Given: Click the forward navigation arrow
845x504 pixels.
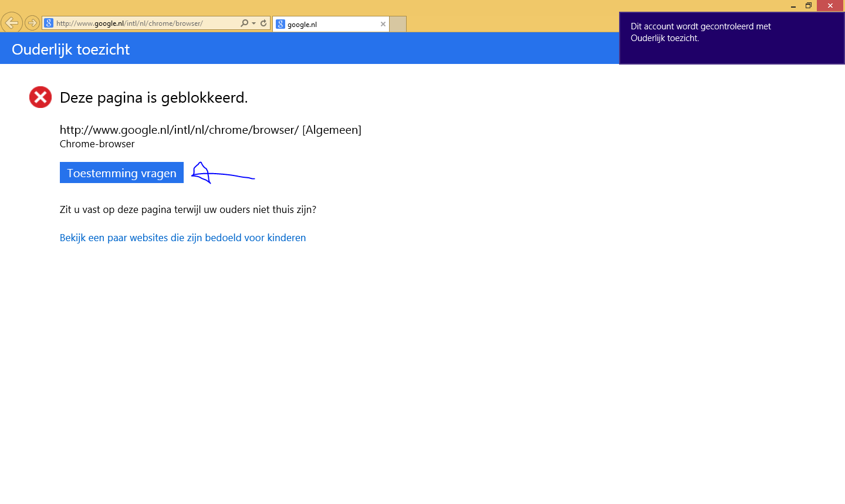Looking at the screenshot, I should tap(32, 23).
